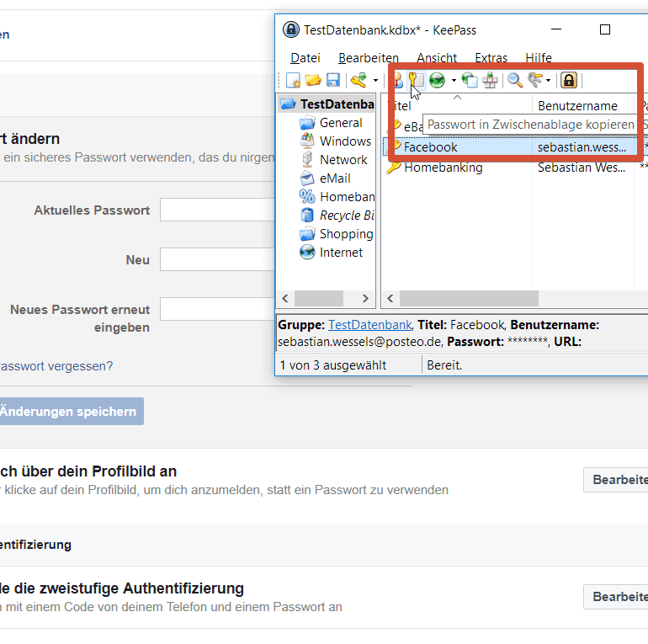Open the Hilfe menu
The image size is (648, 644).
pos(539,58)
